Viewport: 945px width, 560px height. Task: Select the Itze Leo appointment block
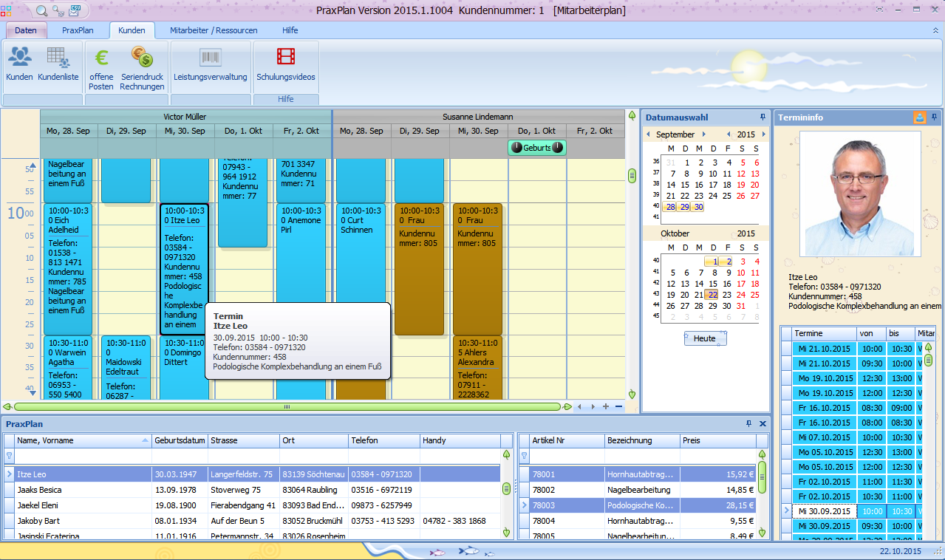click(x=184, y=269)
